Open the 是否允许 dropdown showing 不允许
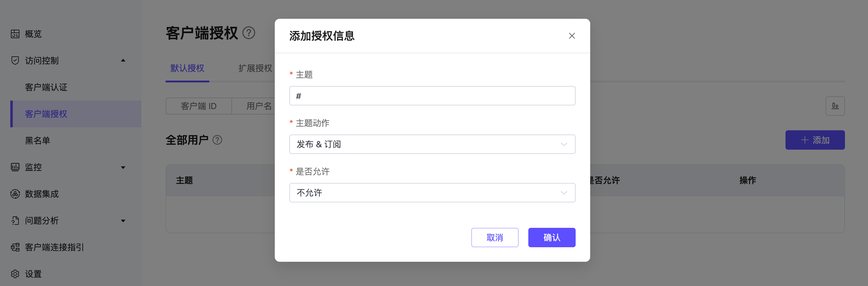This screenshot has width=868, height=286. click(x=432, y=193)
